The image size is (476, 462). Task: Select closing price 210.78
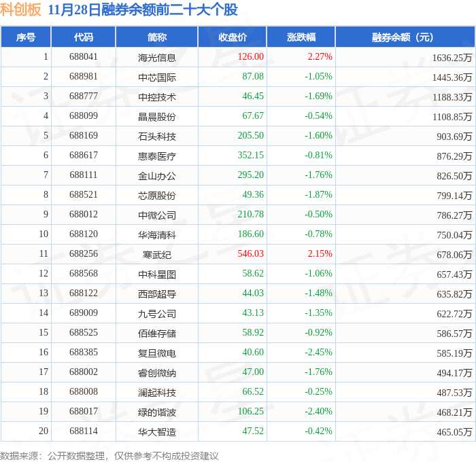point(250,215)
